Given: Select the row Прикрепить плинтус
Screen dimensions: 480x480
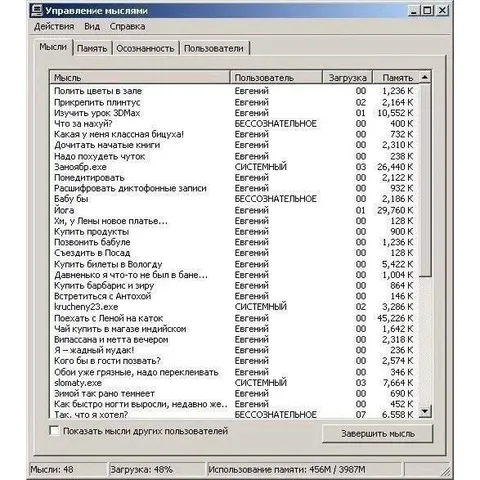Looking at the screenshot, I should (233, 102).
